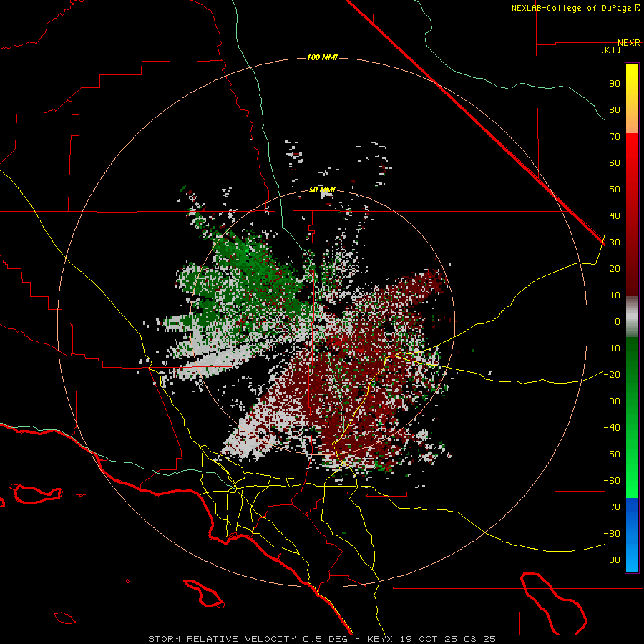Image resolution: width=644 pixels, height=644 pixels.
Task: Click the 100 NMI range ring label
Action: 322,57
